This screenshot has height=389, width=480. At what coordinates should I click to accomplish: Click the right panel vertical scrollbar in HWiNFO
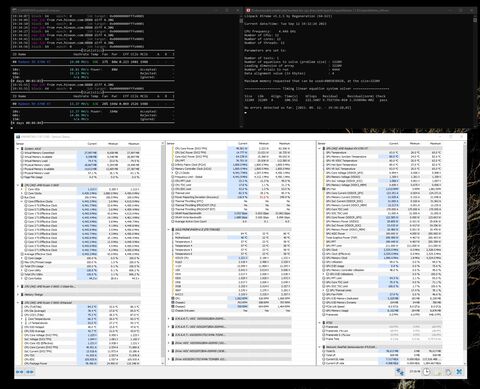pos(464,253)
